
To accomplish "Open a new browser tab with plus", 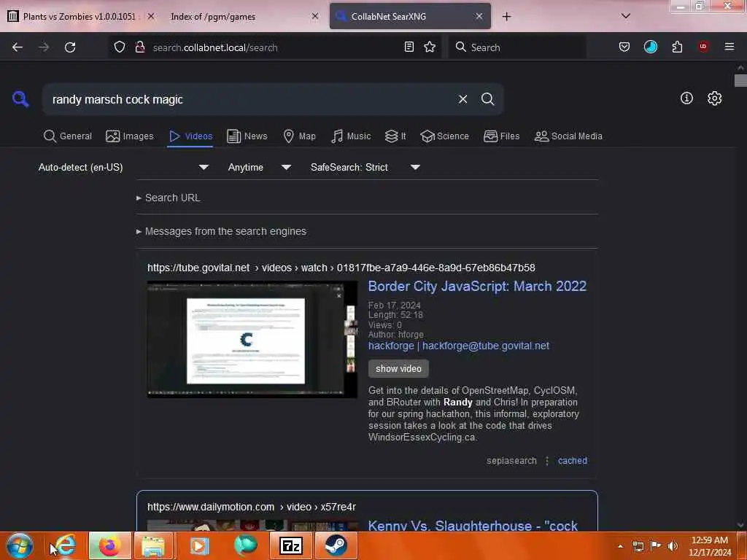I will [x=506, y=17].
